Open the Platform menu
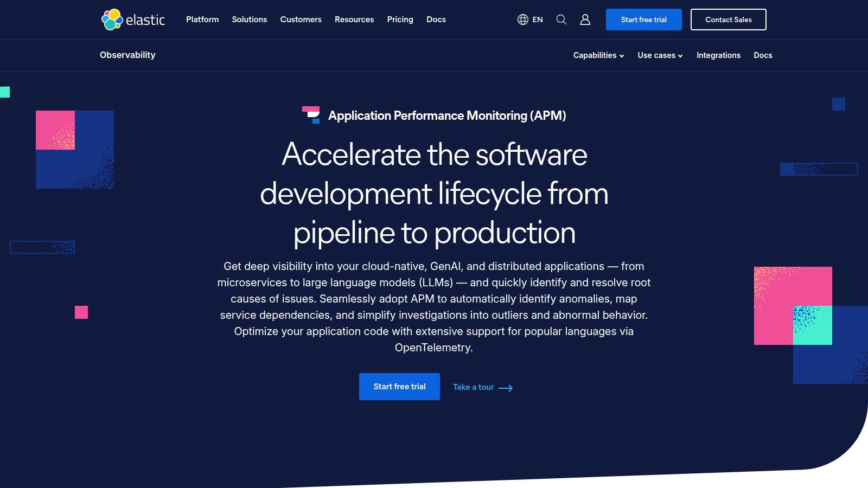The width and height of the screenshot is (868, 488). pyautogui.click(x=202, y=20)
